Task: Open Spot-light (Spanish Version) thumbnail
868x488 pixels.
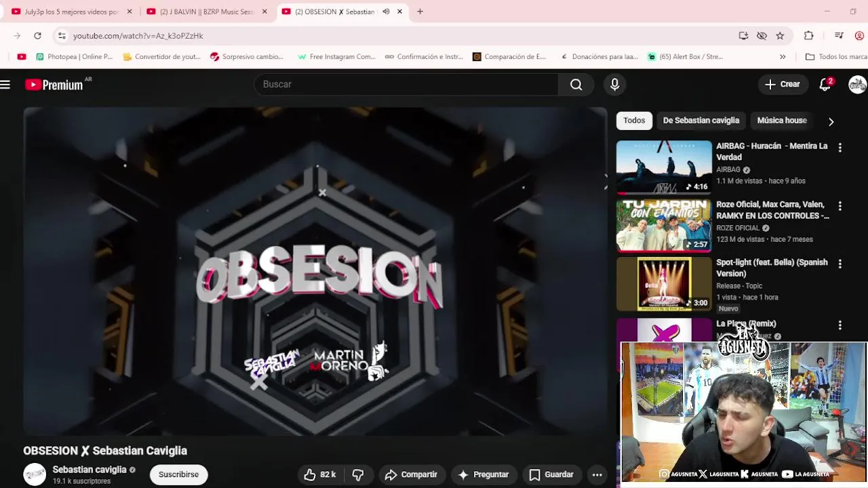Action: [x=664, y=284]
